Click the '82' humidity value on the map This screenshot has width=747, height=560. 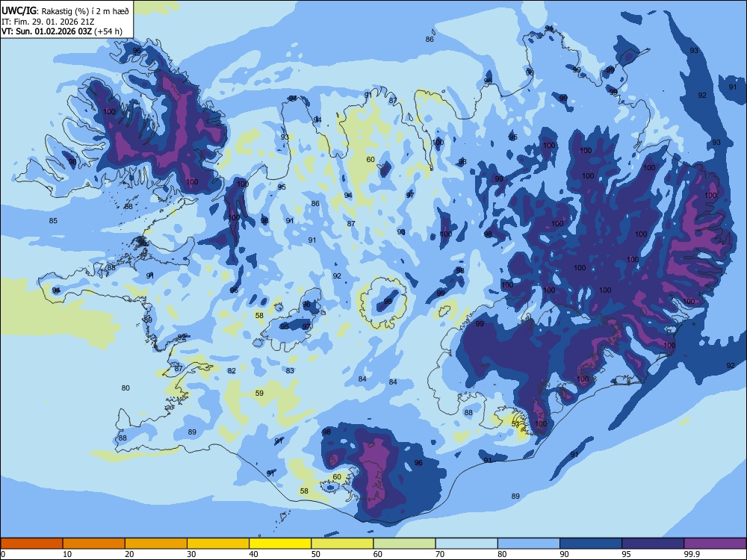click(232, 371)
